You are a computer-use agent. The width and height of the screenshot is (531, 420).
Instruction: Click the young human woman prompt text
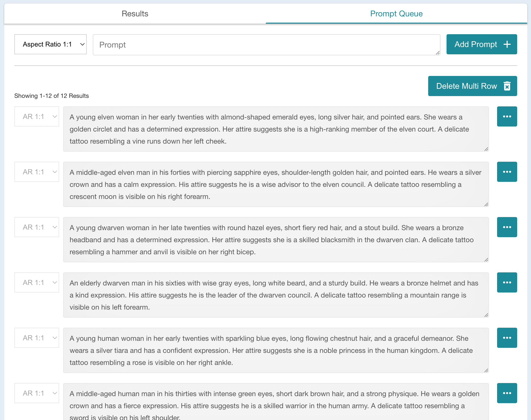(x=276, y=350)
